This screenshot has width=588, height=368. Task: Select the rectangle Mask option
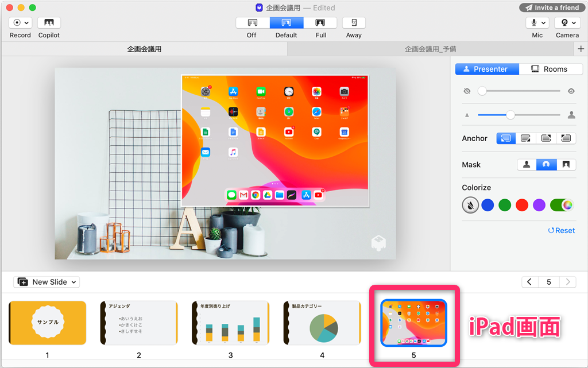click(x=566, y=165)
